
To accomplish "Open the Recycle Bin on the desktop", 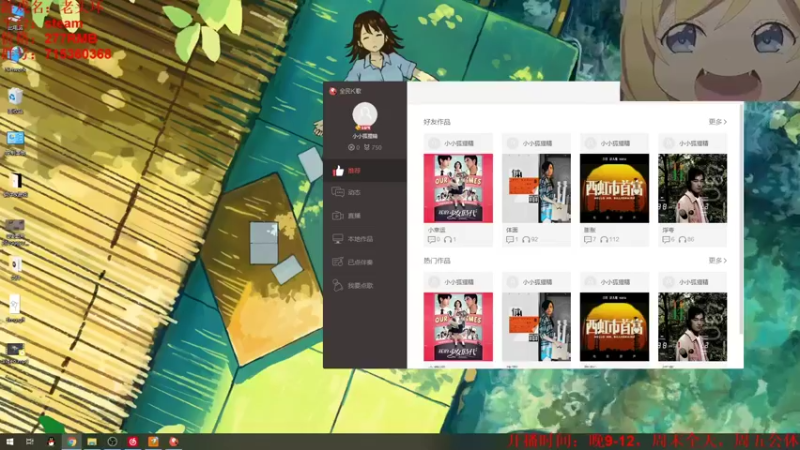I will click(15, 101).
